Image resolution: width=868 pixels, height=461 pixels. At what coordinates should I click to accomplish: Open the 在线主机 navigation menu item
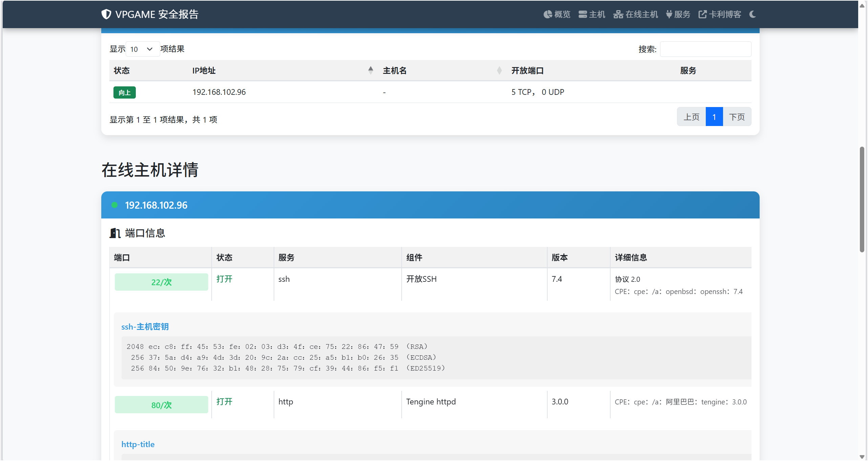coord(641,14)
